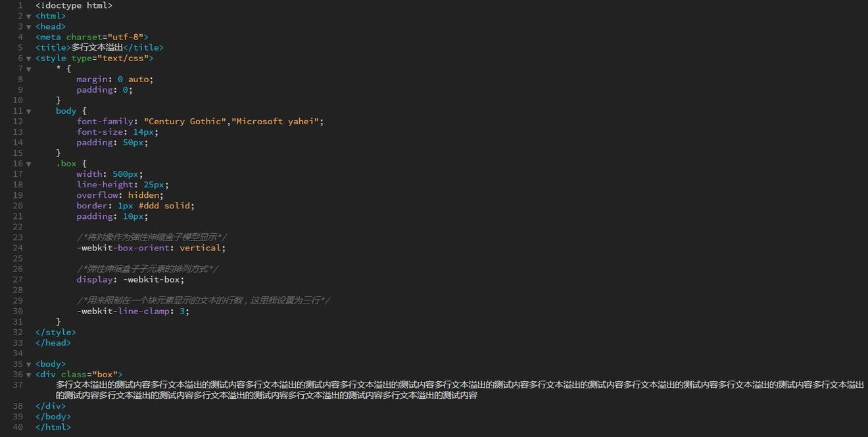This screenshot has width=868, height=437.
Task: Collapse the .box rule on line 16
Action: (x=28, y=164)
